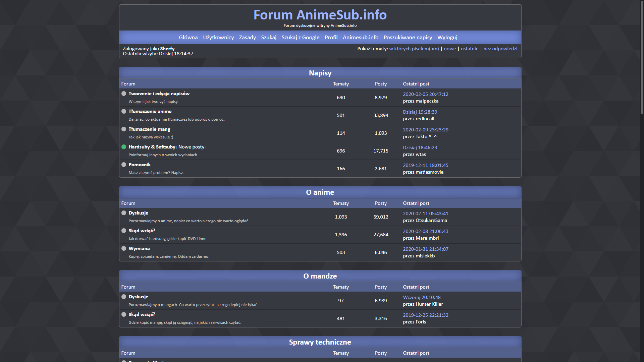Open the Hardsuby & Softsuby forum
Image resolution: width=644 pixels, height=362 pixels.
152,147
